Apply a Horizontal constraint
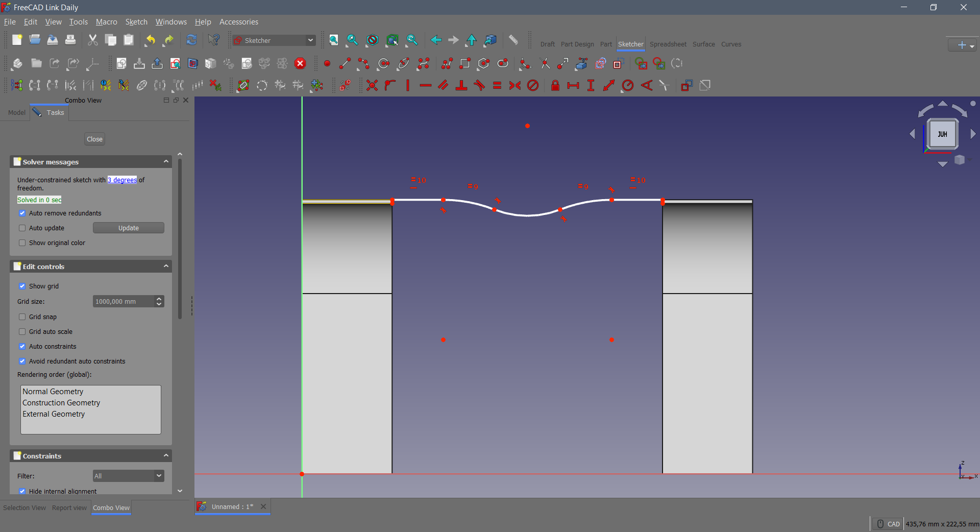Image resolution: width=980 pixels, height=532 pixels. point(426,85)
